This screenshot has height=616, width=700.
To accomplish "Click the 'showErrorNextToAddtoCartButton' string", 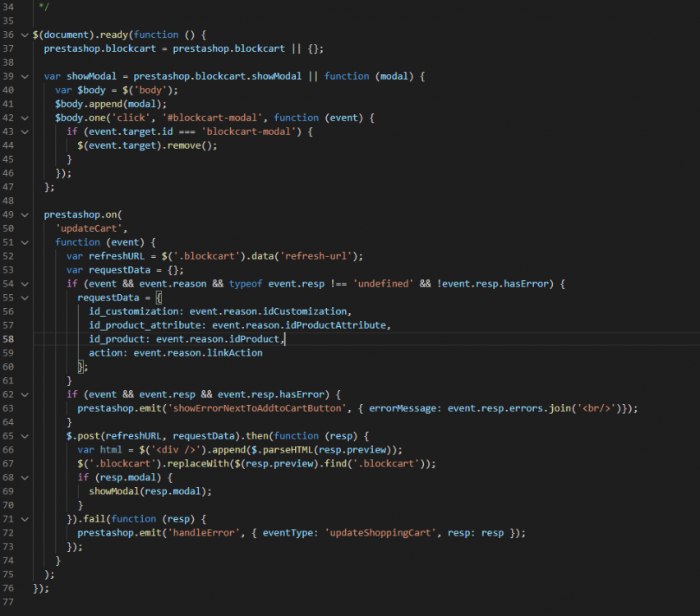I will tap(256, 408).
